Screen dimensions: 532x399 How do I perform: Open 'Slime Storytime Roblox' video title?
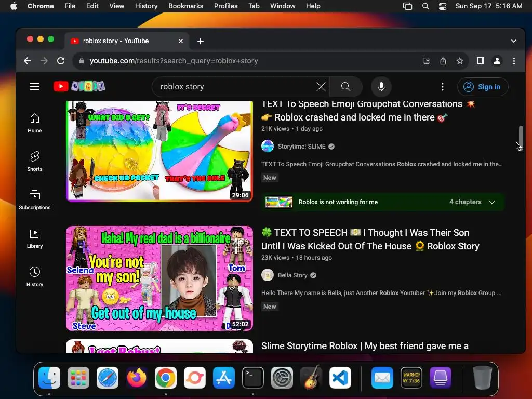point(365,346)
